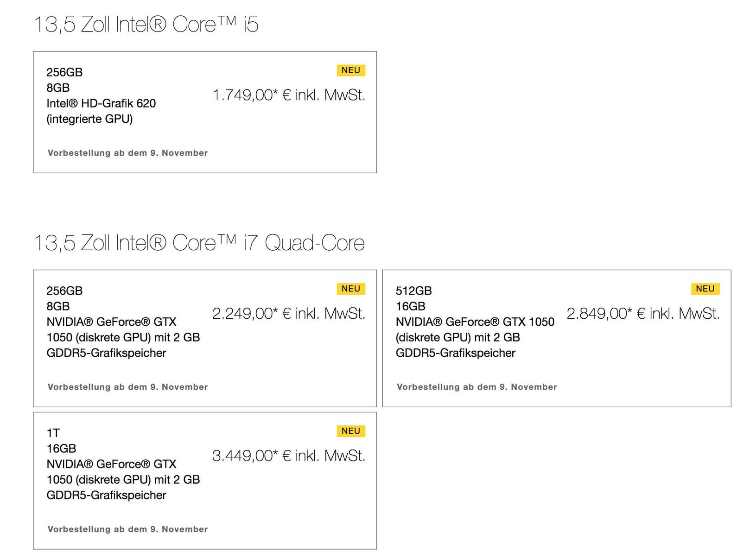The width and height of the screenshot is (756, 556).
Task: Click the Intel Core i7 Quad-Core heading
Action: pos(199,243)
